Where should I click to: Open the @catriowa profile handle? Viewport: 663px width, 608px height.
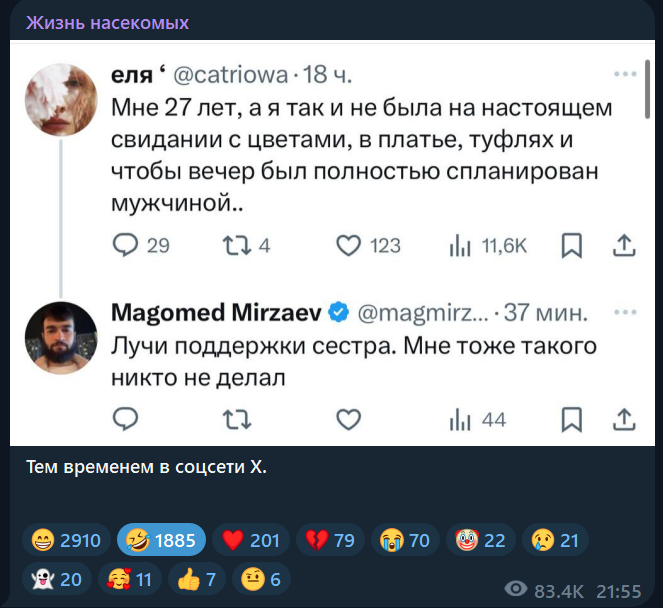click(231, 75)
